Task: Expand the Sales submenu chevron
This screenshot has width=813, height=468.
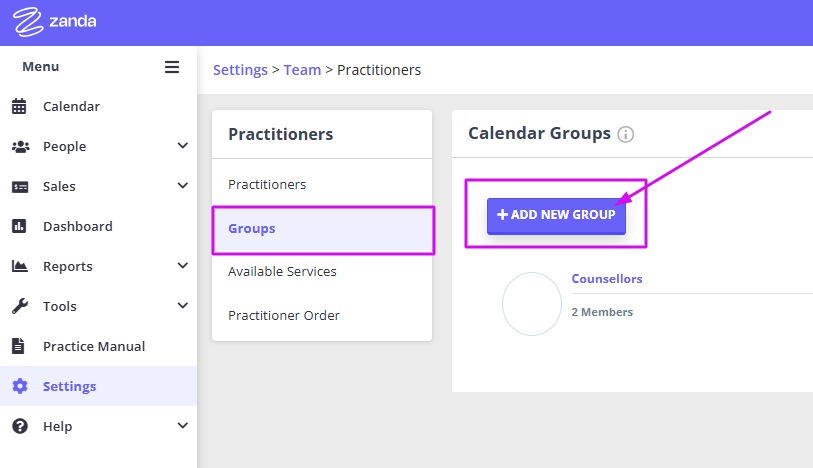Action: (183, 186)
